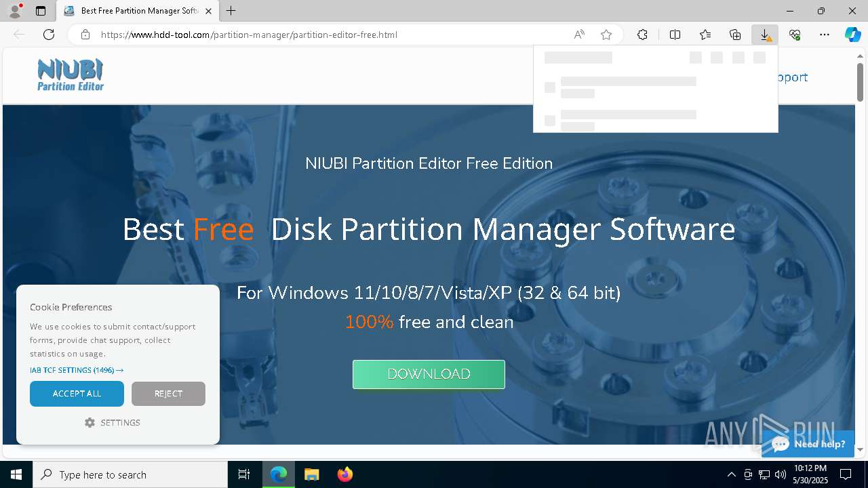The width and height of the screenshot is (868, 488).
Task: Toggle Split screen icon
Action: click(x=675, y=35)
